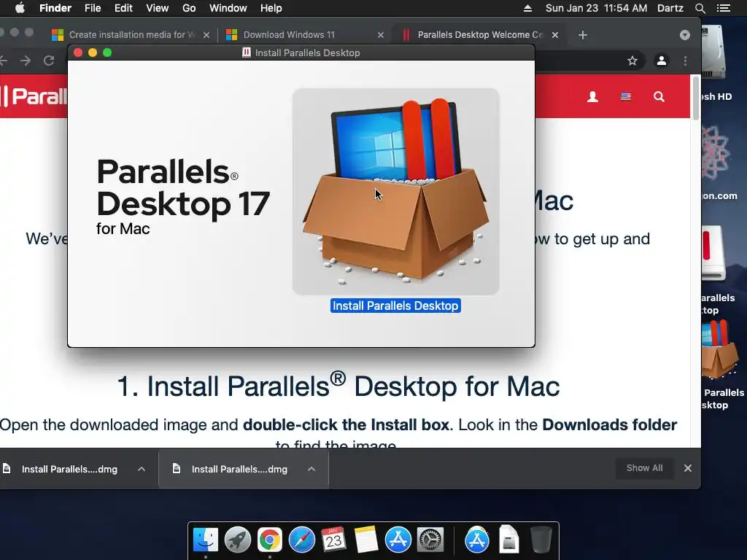
Task: Open the Help menu
Action: point(271,8)
